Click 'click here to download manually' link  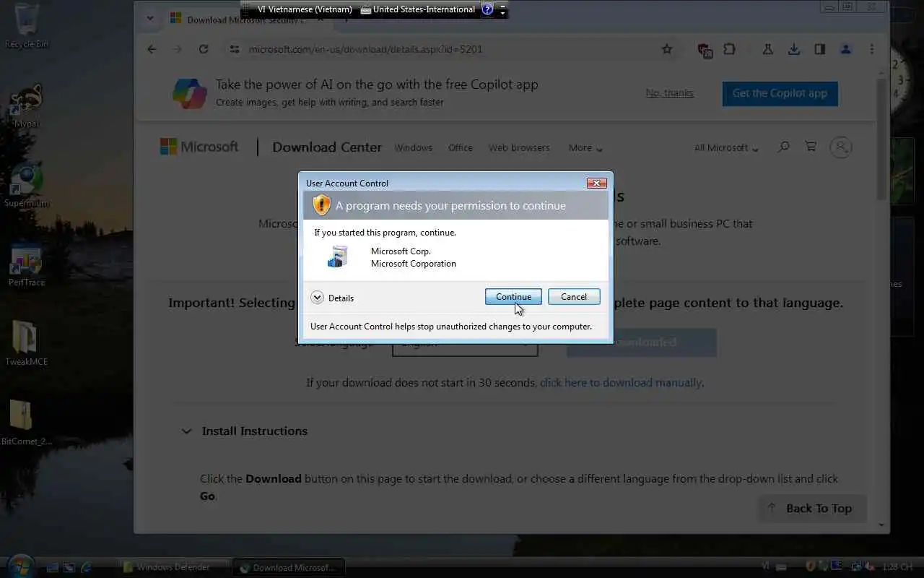(x=621, y=383)
